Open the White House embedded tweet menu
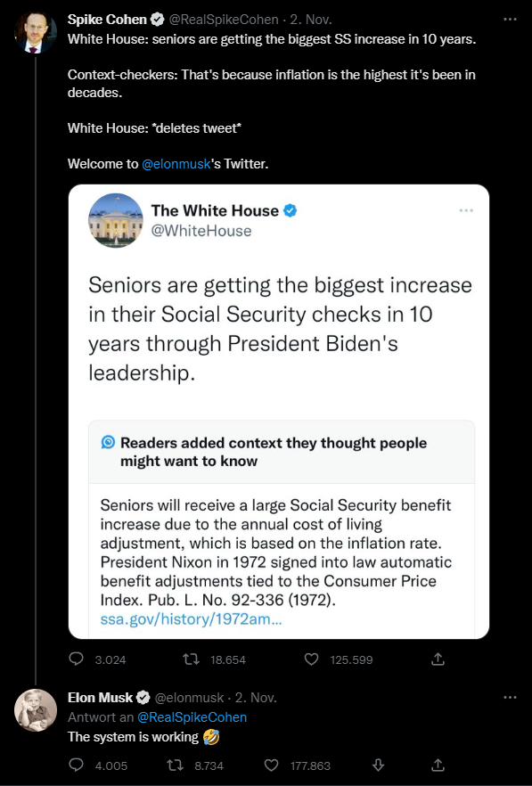This screenshot has width=532, height=786. click(466, 210)
